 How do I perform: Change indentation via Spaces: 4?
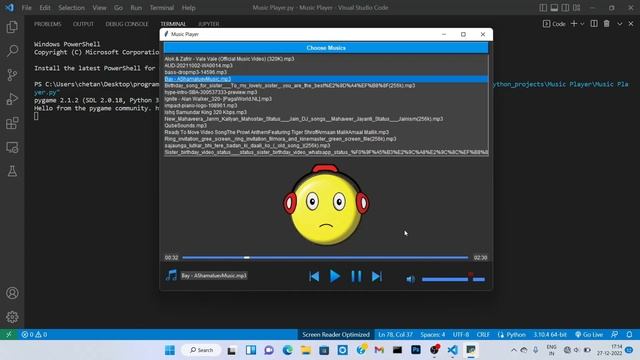[x=433, y=334]
